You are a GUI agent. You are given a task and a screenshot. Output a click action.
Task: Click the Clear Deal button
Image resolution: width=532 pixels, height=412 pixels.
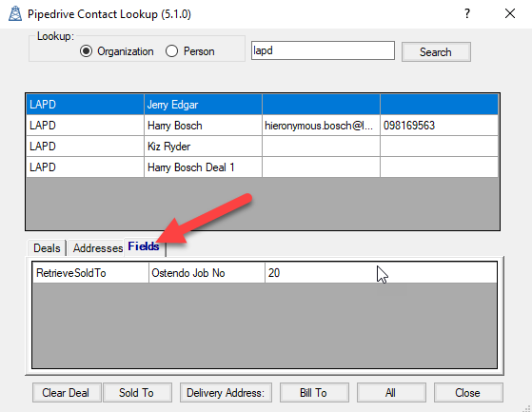(x=67, y=393)
